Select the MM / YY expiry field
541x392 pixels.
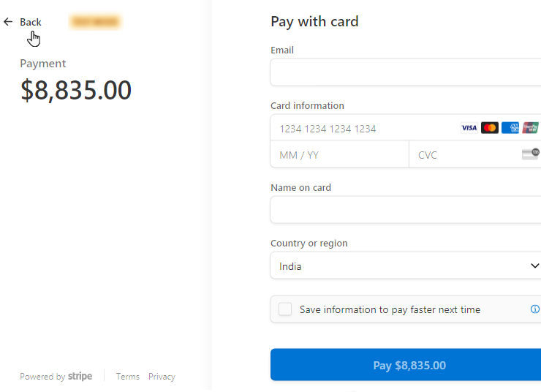[340, 155]
